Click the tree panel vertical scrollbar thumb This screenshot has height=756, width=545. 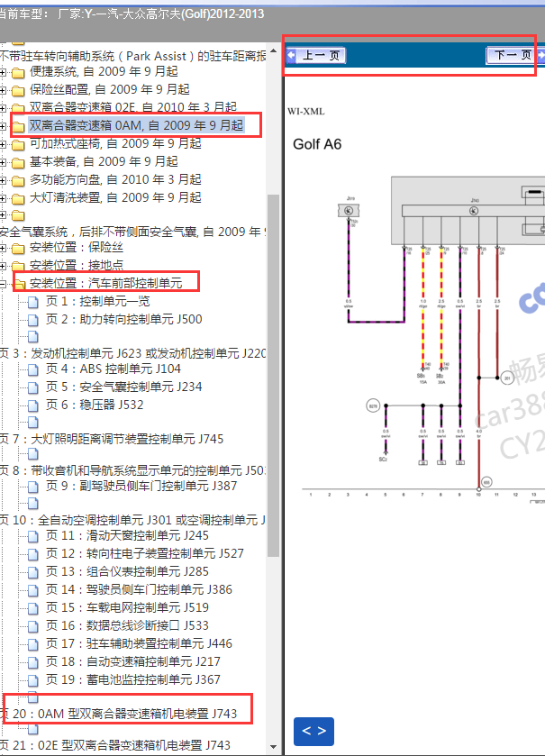[x=273, y=376]
